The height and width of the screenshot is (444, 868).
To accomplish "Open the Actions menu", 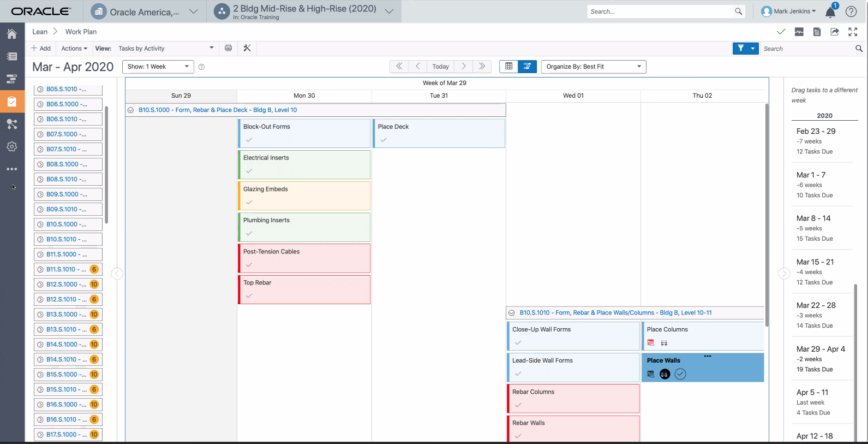I will [74, 48].
